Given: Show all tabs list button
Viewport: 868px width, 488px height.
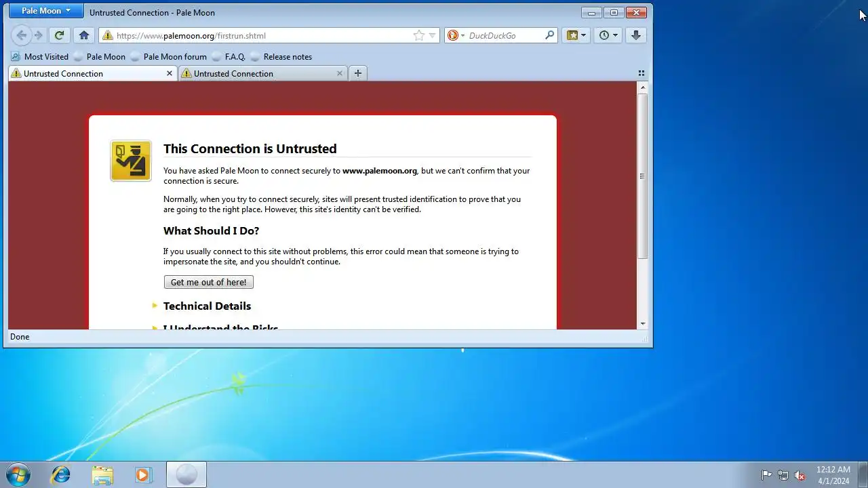Looking at the screenshot, I should [x=642, y=73].
